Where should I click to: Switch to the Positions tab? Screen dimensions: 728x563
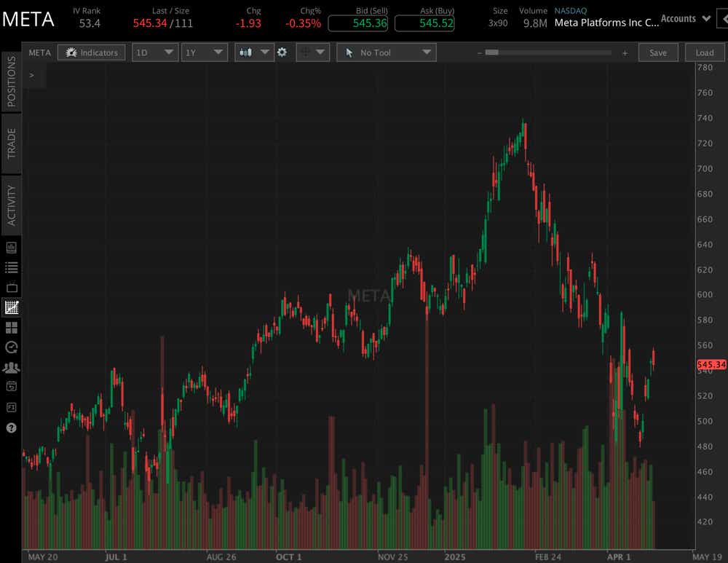[x=11, y=82]
